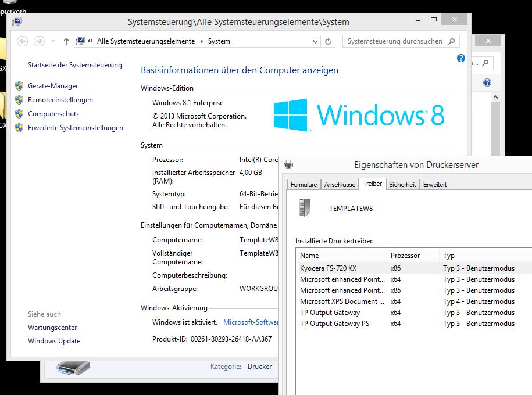Click the System window title bar icon
The height and width of the screenshot is (395, 532).
click(17, 22)
